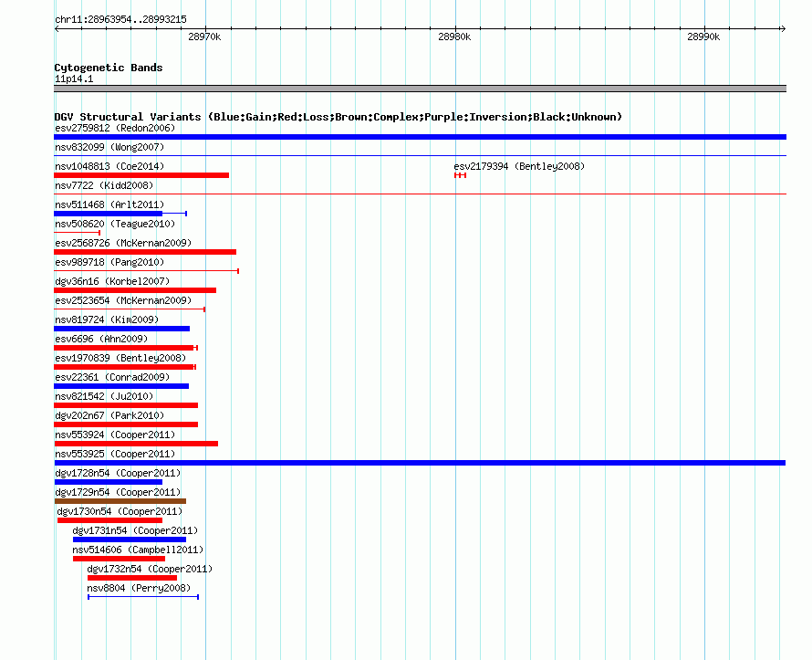Click the red bar under esv2568726
This screenshot has height=660, width=812.
click(x=145, y=252)
